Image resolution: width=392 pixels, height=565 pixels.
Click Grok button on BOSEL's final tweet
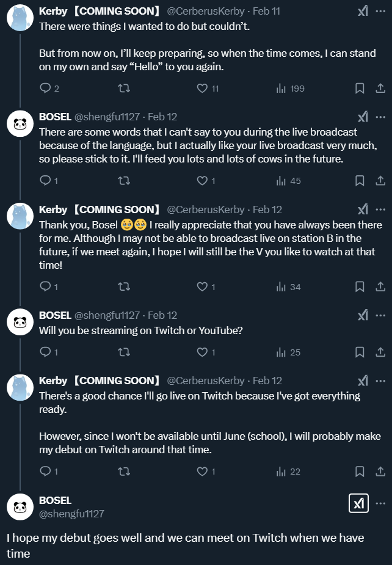[x=358, y=503]
